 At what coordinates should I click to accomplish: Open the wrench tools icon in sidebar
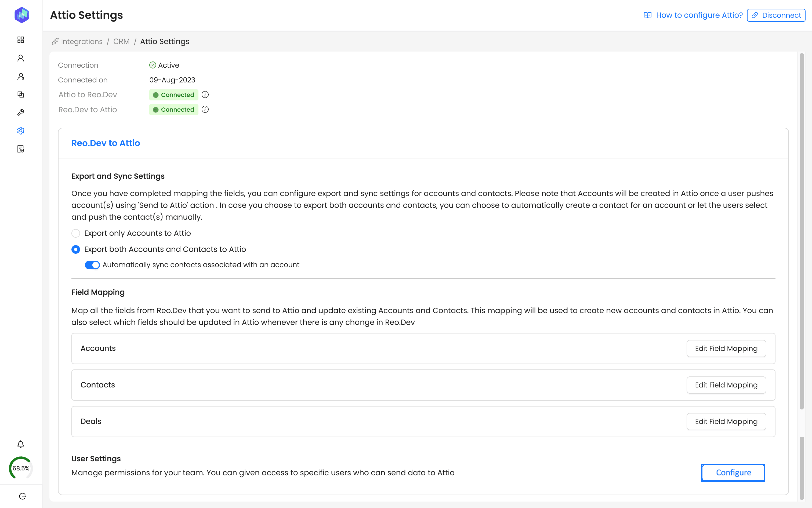(x=21, y=113)
